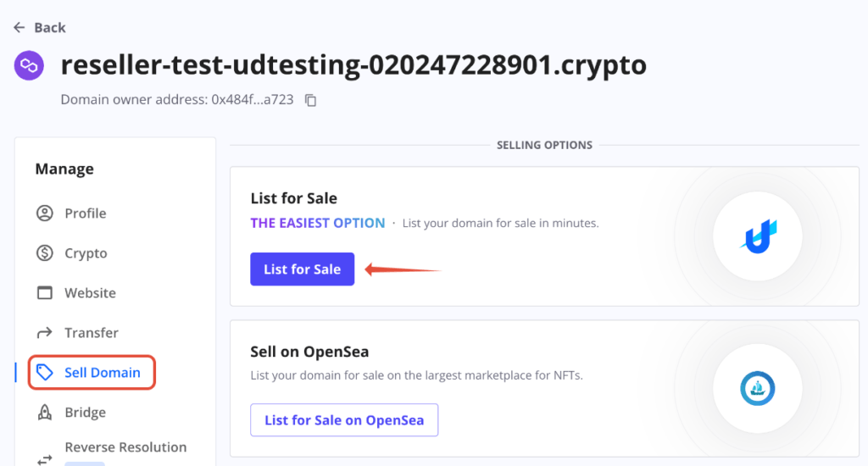Click the OpenSea ship logo

[x=758, y=389]
